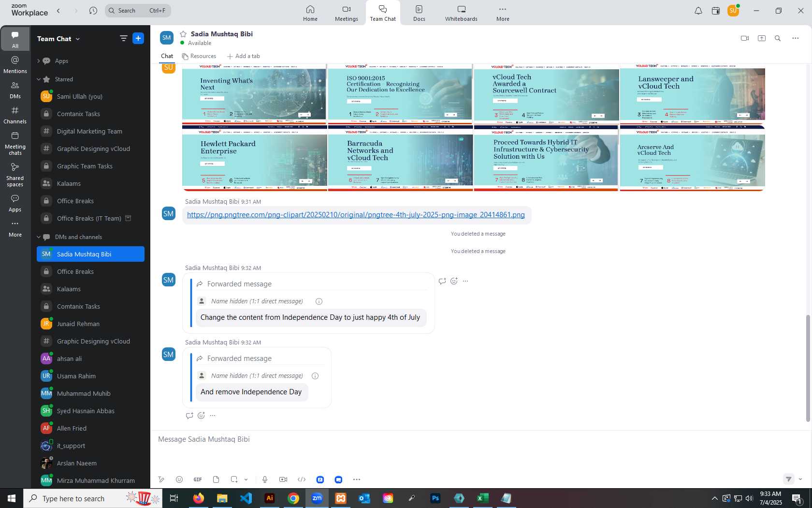Open Photoshop from the taskbar

coord(435,498)
